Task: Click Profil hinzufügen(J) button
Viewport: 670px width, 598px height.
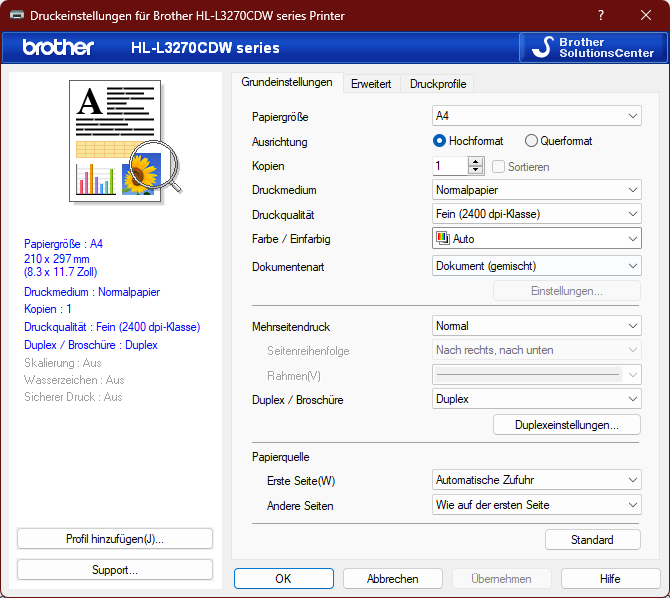Action: 115,539
